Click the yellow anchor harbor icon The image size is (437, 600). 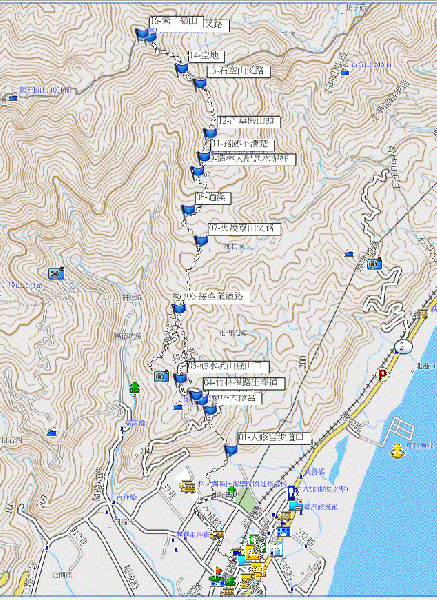[x=397, y=452]
